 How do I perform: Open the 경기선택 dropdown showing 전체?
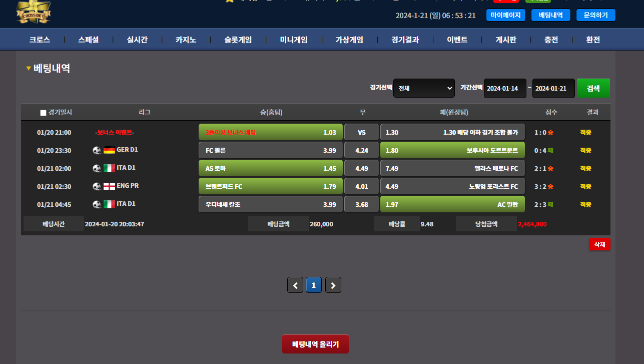pos(424,88)
